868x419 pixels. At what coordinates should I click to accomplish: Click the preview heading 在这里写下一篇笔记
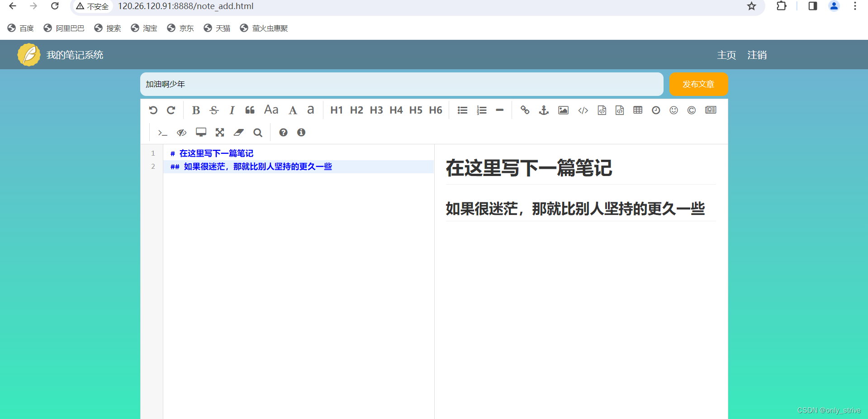(x=529, y=168)
